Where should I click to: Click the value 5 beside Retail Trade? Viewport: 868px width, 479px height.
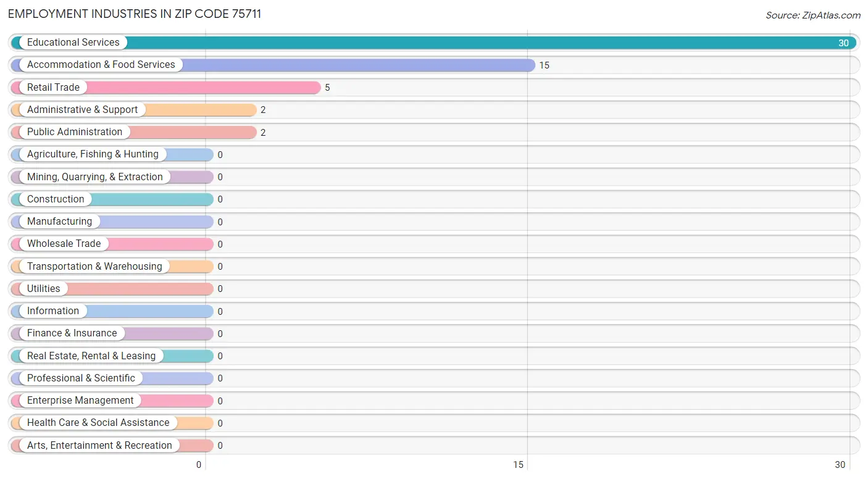tap(327, 88)
